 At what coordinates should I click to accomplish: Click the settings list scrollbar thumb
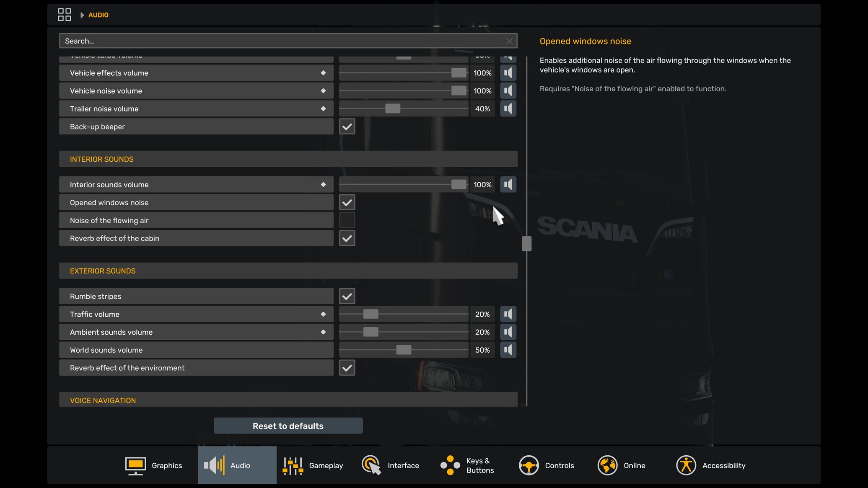coord(527,244)
